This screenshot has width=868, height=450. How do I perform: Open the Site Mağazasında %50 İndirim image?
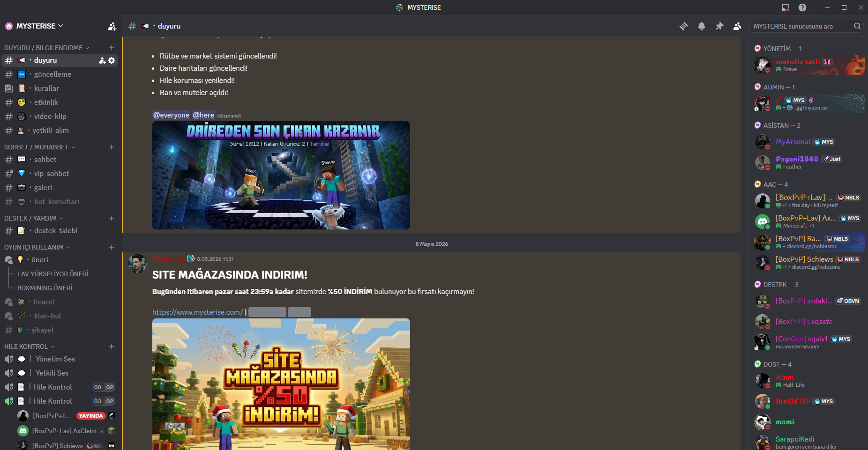(281, 384)
